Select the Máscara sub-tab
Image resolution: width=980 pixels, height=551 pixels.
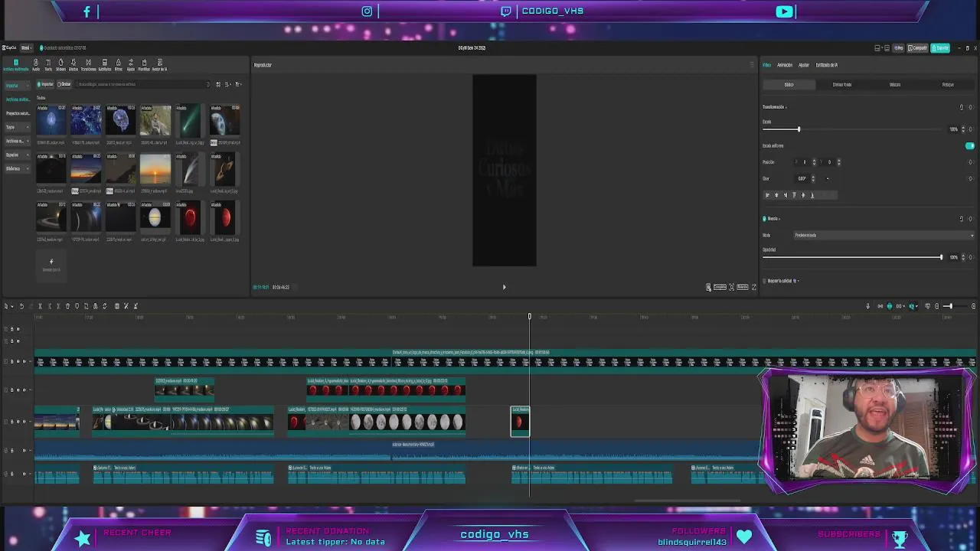coord(895,84)
